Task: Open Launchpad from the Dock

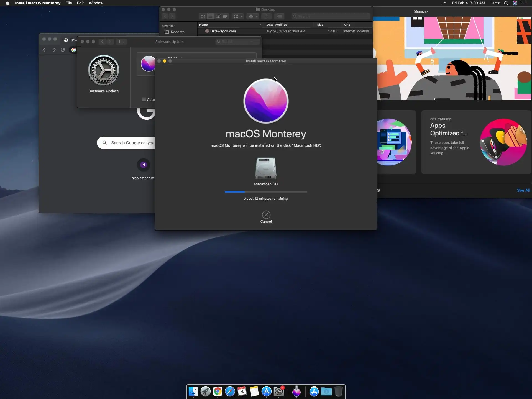Action: click(x=205, y=391)
